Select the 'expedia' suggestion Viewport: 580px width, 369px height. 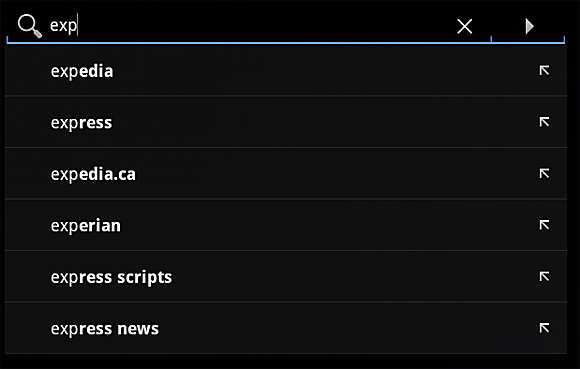pos(82,71)
